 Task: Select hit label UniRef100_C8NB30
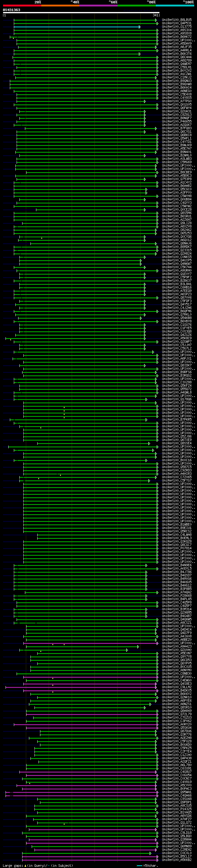[176, 674]
